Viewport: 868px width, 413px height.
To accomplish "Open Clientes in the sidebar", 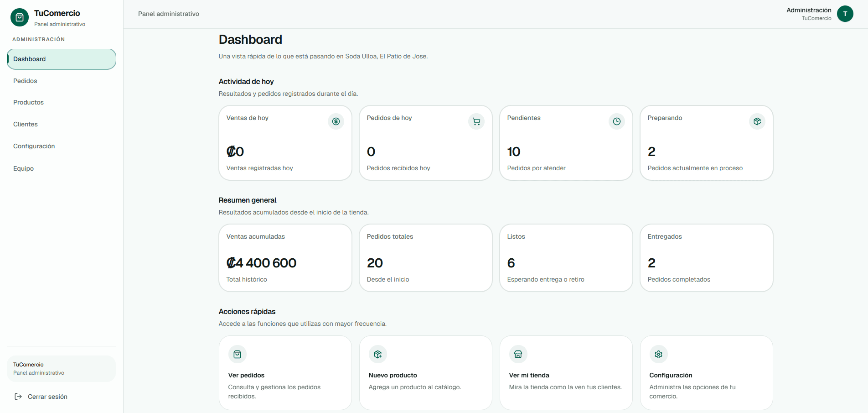I will click(x=62, y=124).
